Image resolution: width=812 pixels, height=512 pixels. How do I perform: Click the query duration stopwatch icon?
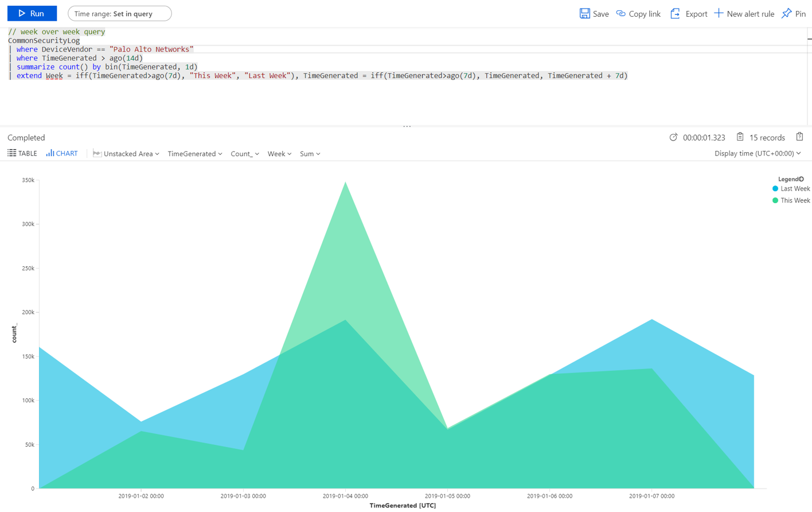coord(674,137)
